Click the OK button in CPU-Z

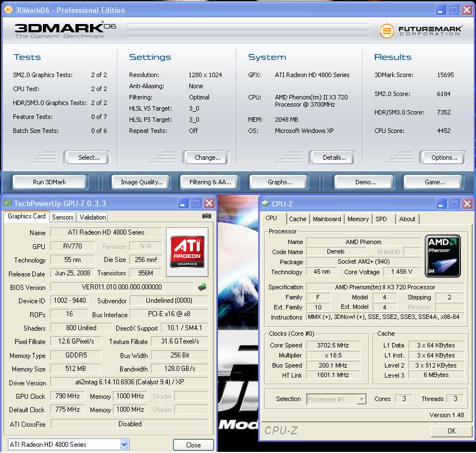pos(451,431)
